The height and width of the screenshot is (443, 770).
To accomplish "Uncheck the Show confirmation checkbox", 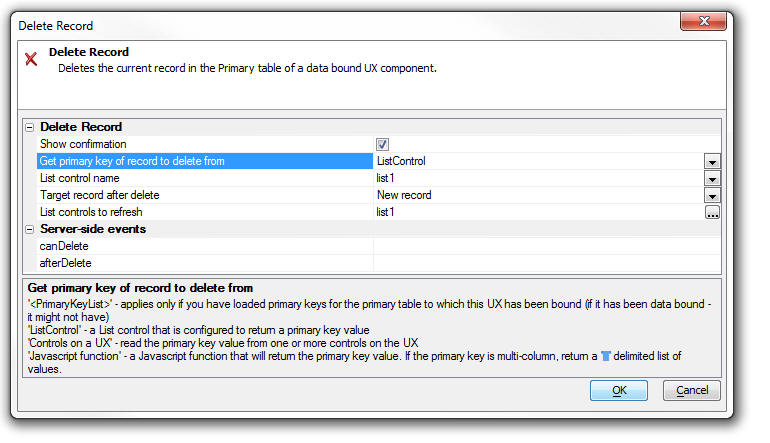I will click(x=382, y=144).
